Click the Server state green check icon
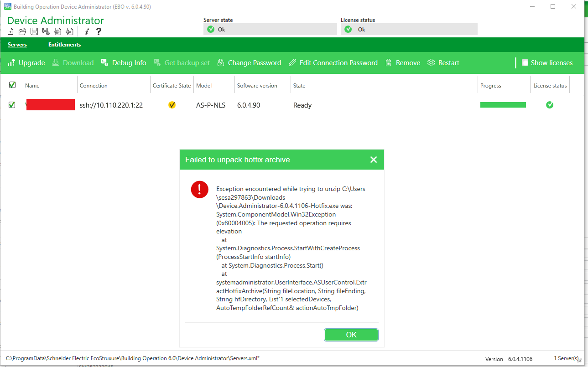 [x=210, y=29]
